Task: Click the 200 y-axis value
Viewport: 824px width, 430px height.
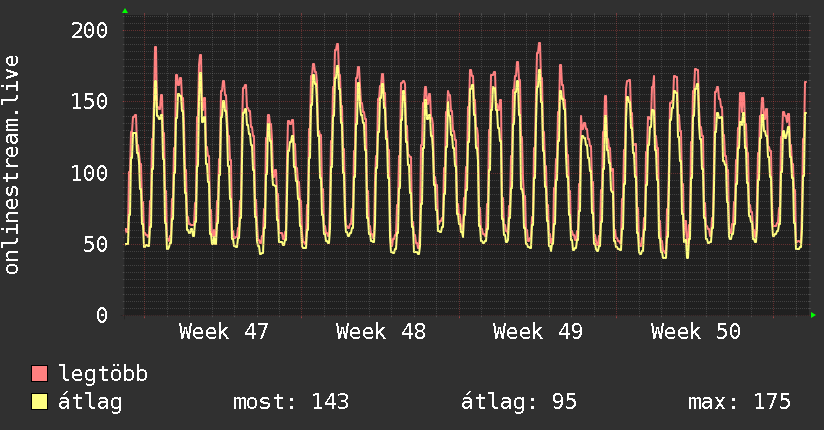Action: [89, 30]
